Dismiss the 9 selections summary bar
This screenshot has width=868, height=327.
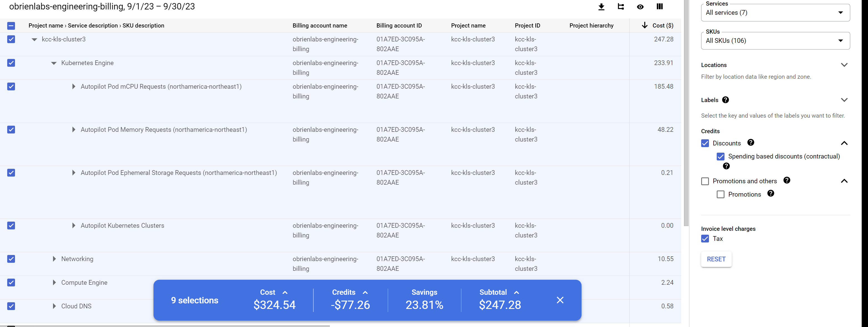pyautogui.click(x=560, y=300)
